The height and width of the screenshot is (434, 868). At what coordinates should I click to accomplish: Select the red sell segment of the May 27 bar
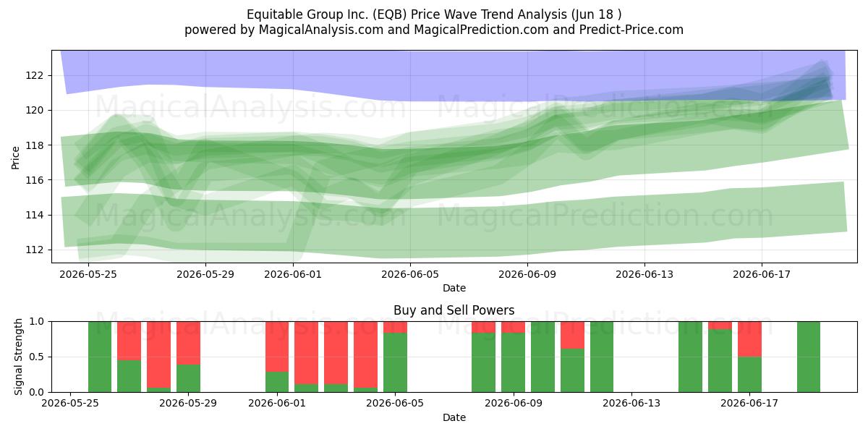[129, 341]
